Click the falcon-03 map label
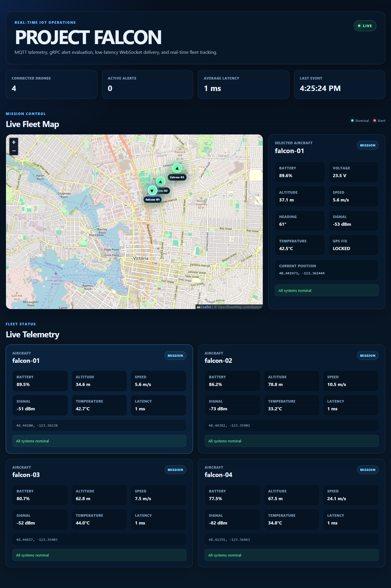The image size is (391, 588). pyautogui.click(x=177, y=177)
